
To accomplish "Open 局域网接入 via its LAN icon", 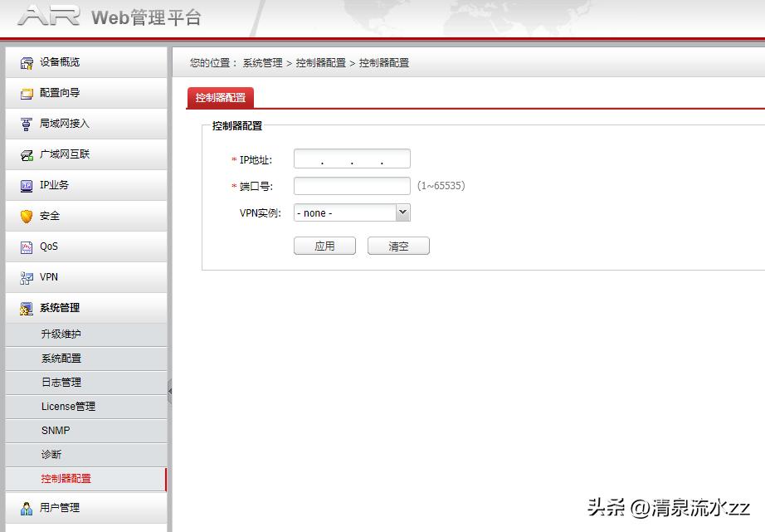I will point(27,123).
